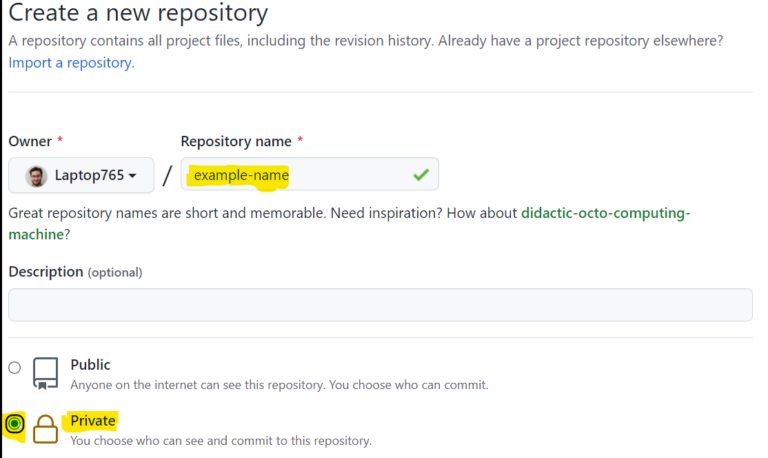Click the Public option label

90,365
